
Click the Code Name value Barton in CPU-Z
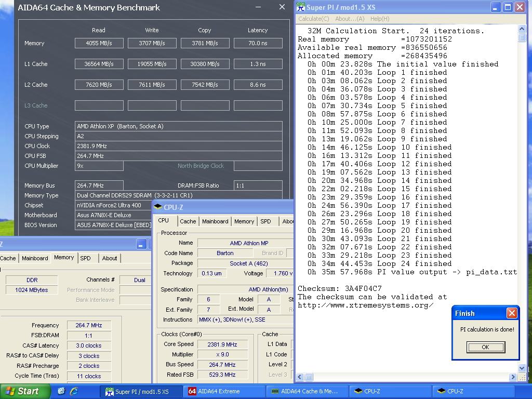coord(225,253)
